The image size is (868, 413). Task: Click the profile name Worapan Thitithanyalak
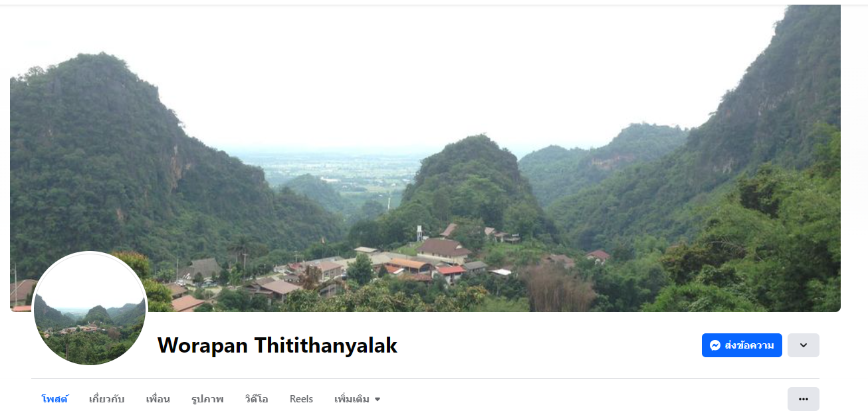(x=277, y=345)
